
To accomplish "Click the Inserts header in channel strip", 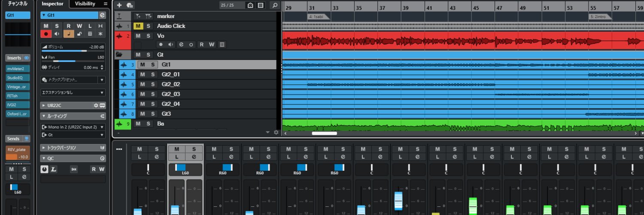I will click(x=14, y=58).
